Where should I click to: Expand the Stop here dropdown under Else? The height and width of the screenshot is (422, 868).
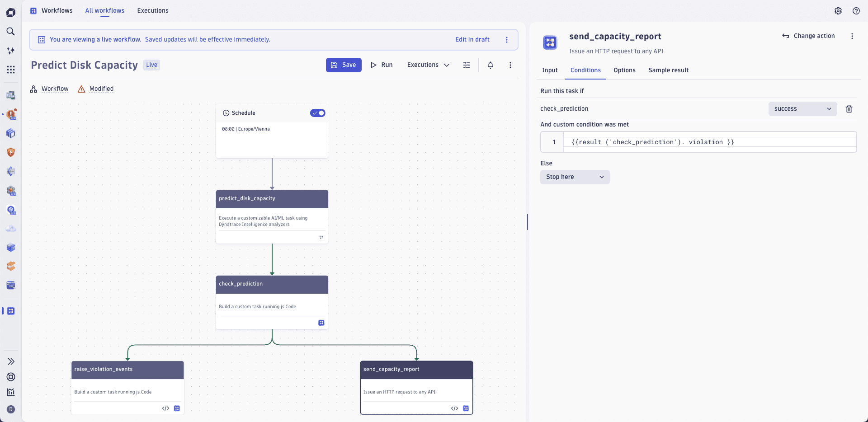[575, 177]
